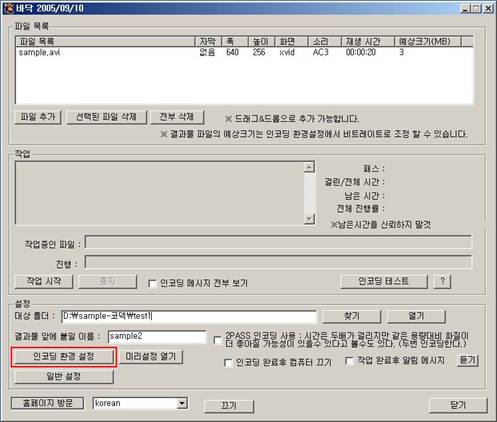497x422 pixels.
Task: Click the scroll up arrow in 작업 log
Action: click(309, 167)
